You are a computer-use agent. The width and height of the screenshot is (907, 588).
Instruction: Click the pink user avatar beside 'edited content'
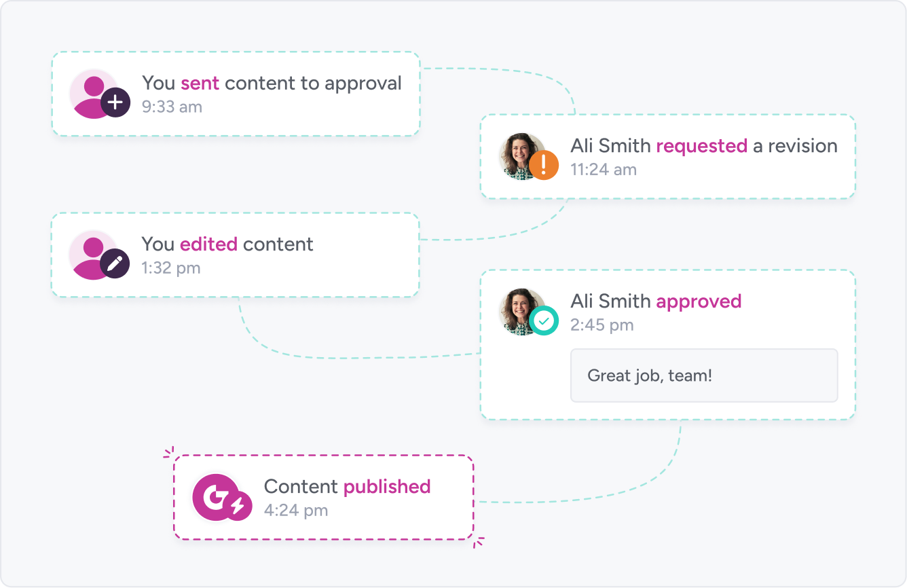91,255
